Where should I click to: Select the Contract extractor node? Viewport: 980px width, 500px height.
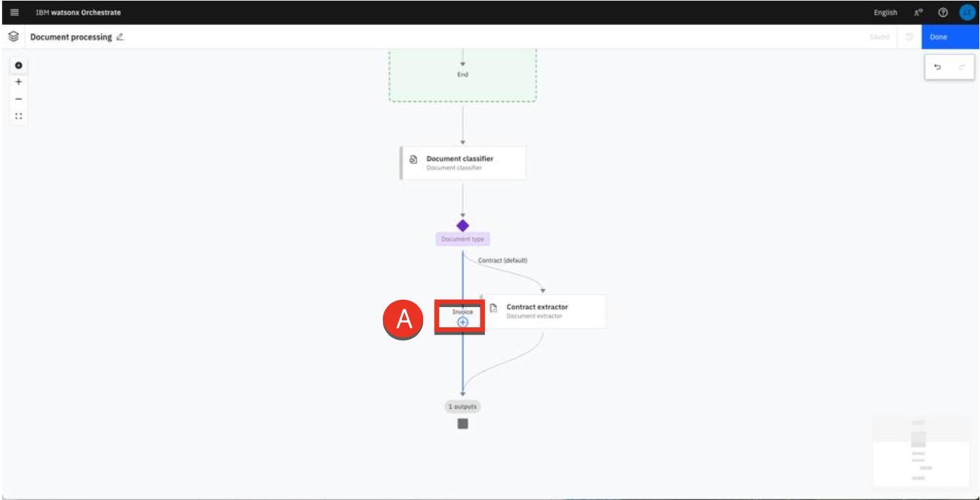[543, 311]
